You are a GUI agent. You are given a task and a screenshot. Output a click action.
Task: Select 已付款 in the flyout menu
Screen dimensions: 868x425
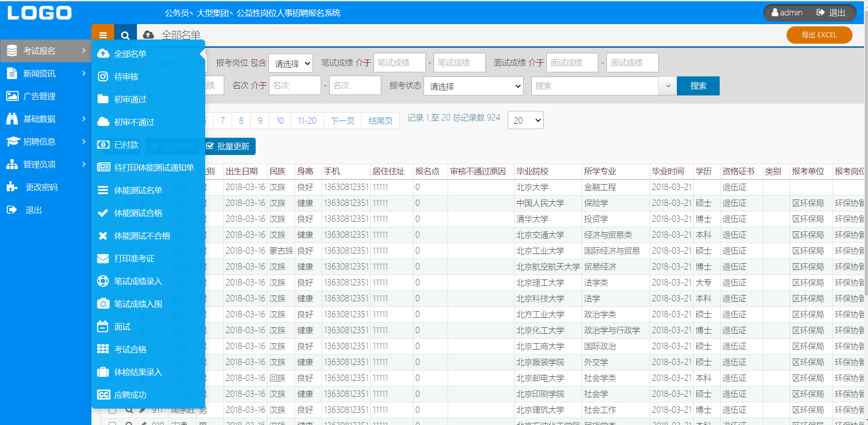coord(126,145)
